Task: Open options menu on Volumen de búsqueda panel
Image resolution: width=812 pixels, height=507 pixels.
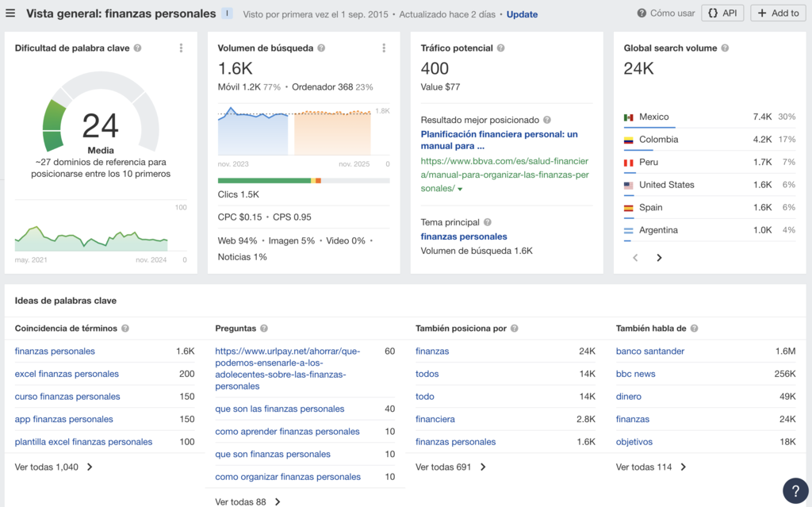Action: point(384,48)
